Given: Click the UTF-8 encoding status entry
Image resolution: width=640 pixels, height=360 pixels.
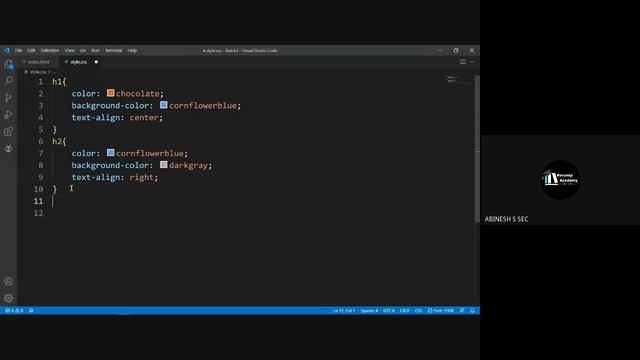Looking at the screenshot, I should (x=389, y=311).
